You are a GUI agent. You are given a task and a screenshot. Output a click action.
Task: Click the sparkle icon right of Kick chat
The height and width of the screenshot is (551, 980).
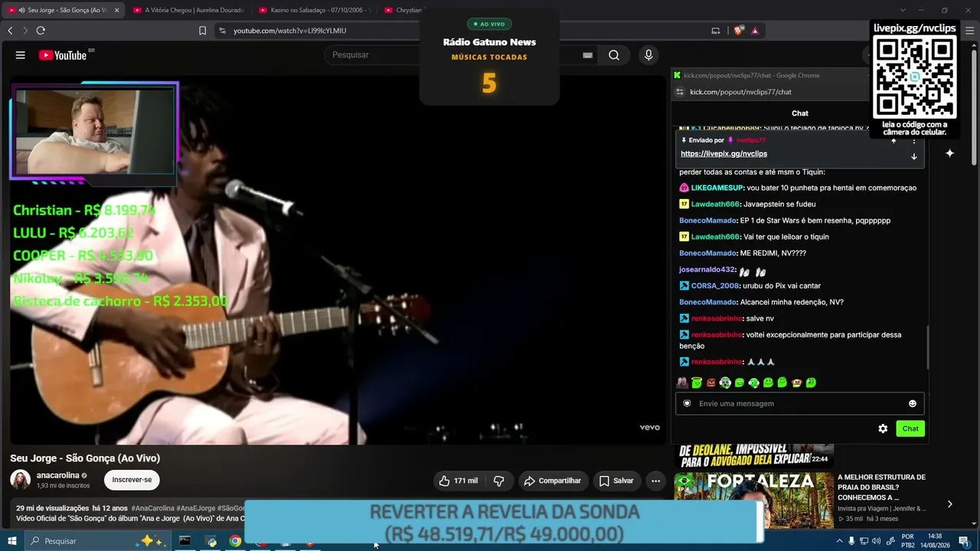coord(949,153)
